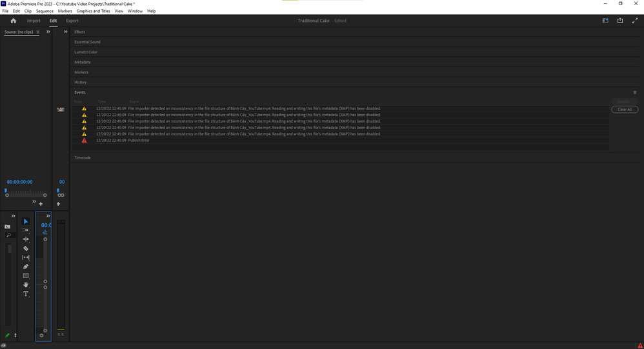Screen dimensions: 644x349
Task: Select the Pen tool
Action: coord(26,266)
